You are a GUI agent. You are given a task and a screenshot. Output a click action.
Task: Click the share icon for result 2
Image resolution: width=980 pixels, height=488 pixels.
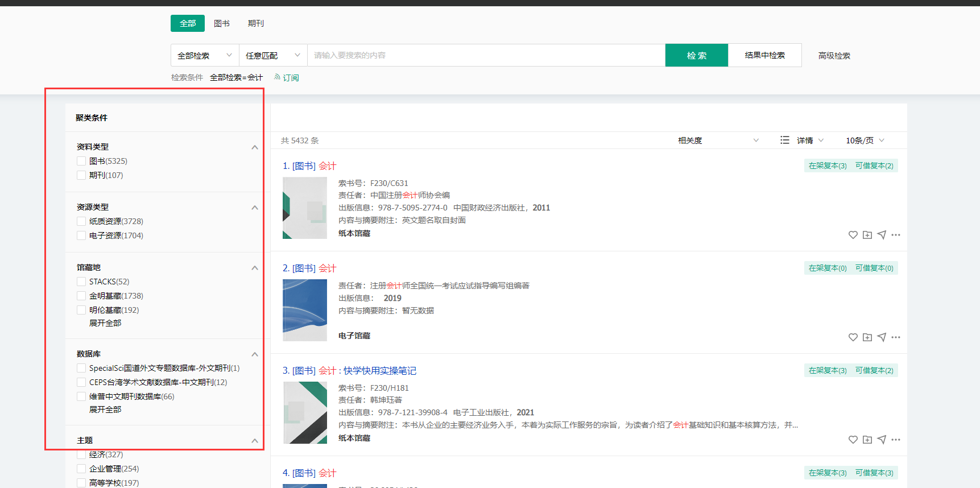pos(882,337)
